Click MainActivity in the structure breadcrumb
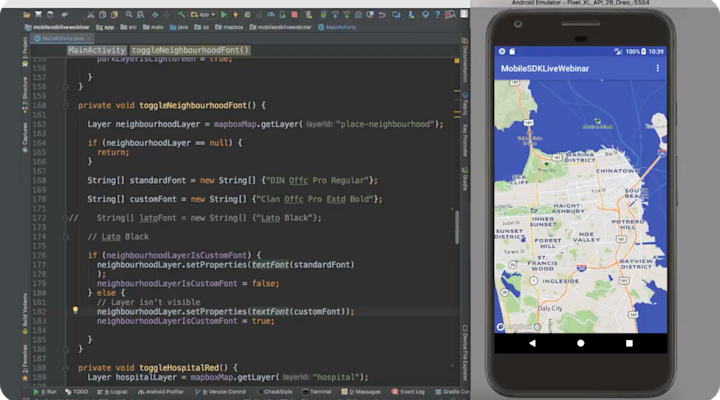Image resolution: width=720 pixels, height=400 pixels. click(96, 50)
